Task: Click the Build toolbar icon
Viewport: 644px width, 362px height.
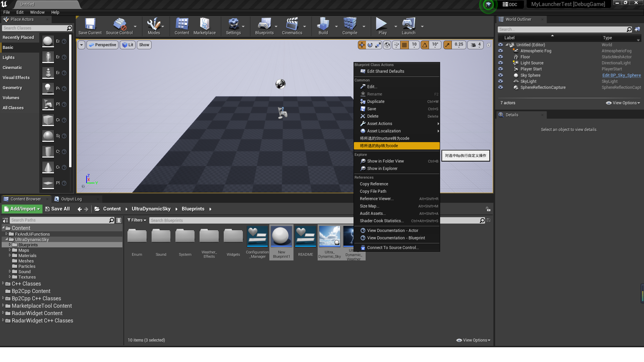Action: tap(323, 26)
